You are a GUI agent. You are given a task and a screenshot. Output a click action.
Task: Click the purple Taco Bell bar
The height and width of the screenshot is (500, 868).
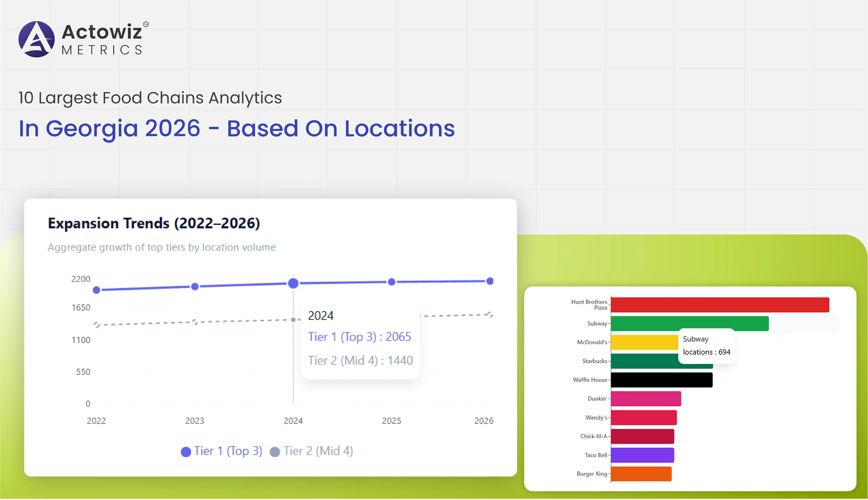(642, 455)
